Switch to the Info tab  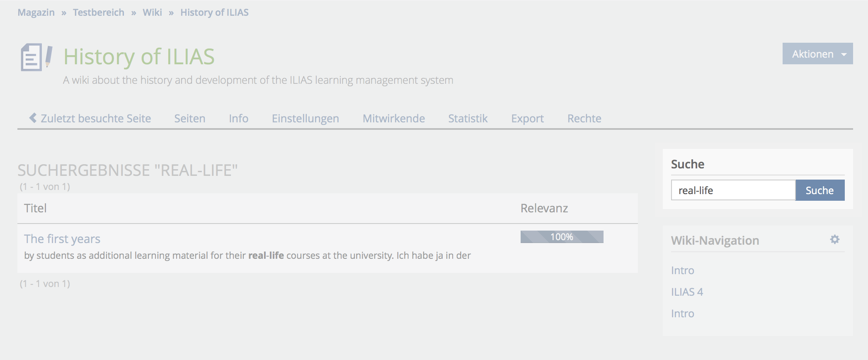click(x=238, y=119)
